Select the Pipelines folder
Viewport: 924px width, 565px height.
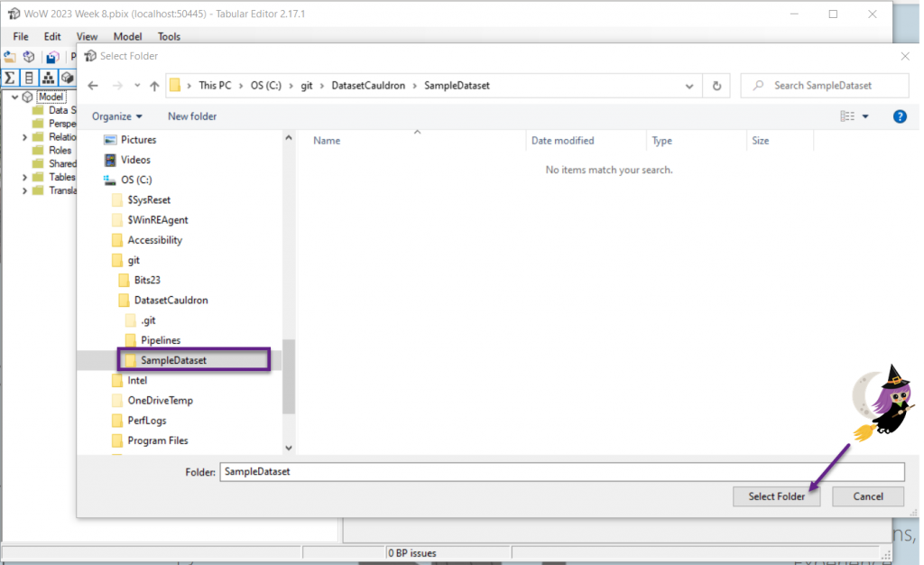tap(161, 340)
